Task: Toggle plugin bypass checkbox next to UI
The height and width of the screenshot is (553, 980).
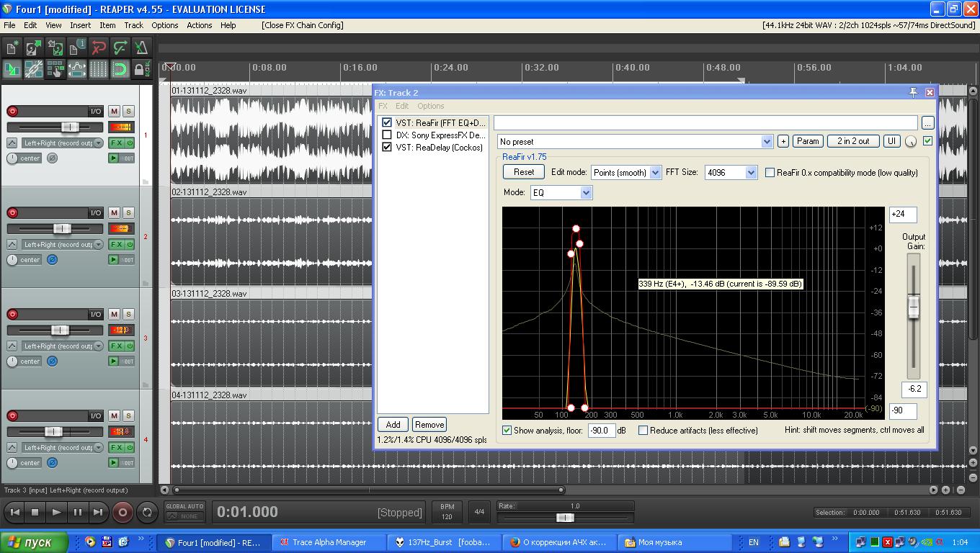Action: click(x=927, y=140)
